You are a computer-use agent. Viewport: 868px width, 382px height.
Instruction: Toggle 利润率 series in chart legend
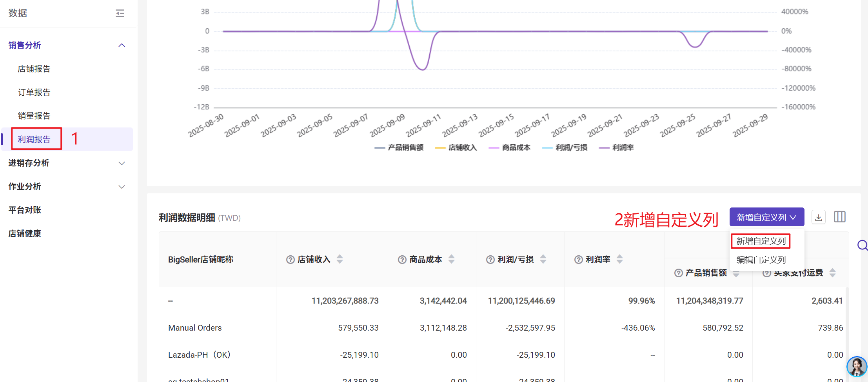pos(617,147)
